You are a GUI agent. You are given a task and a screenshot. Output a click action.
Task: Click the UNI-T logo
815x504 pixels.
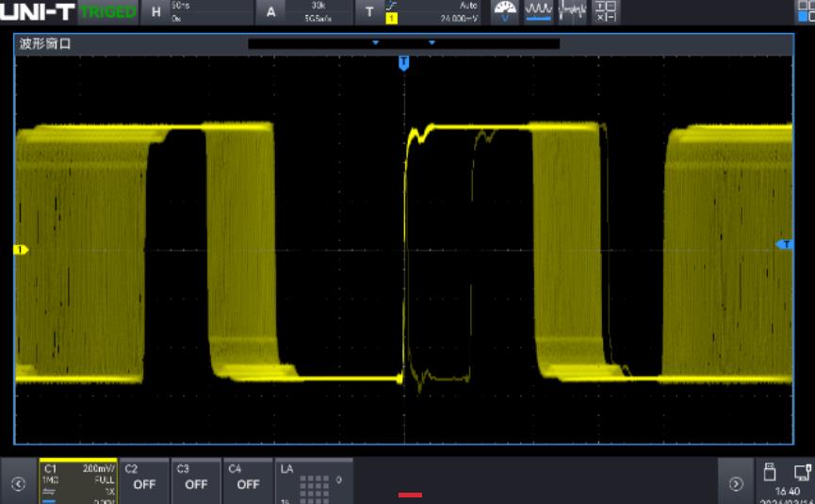38,11
